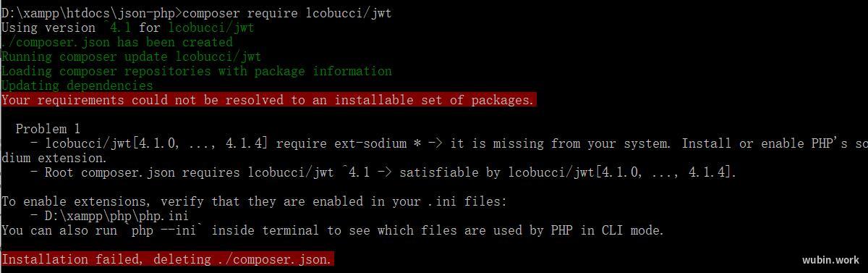Click the Running composer update line
This screenshot has width=868, height=273.
coord(132,56)
